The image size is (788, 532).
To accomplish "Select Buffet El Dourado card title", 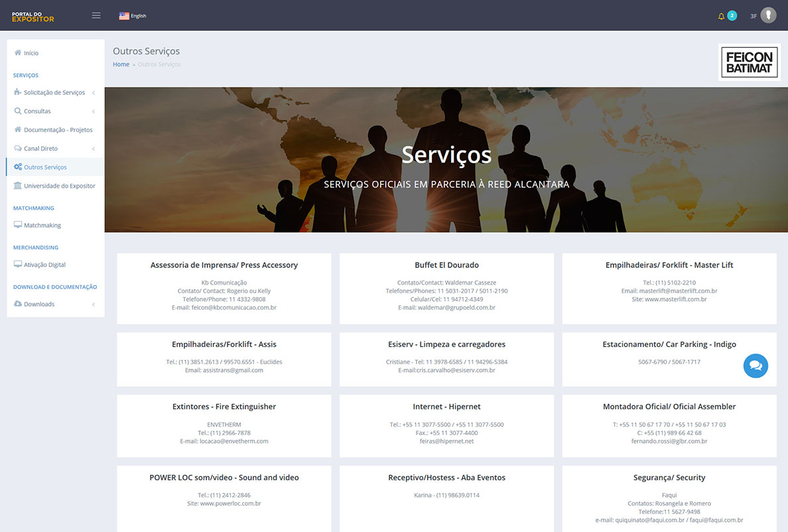I will click(x=447, y=265).
